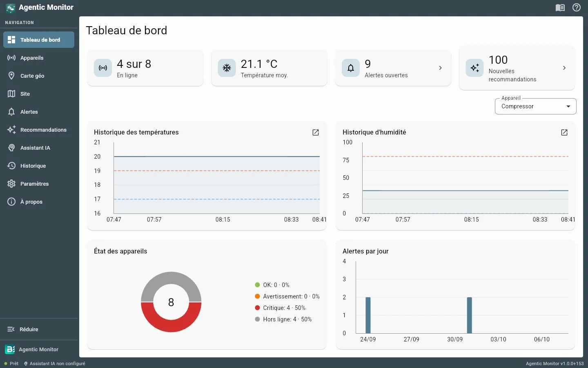The height and width of the screenshot is (368, 588).
Task: Open the Alertes section
Action: click(x=39, y=112)
